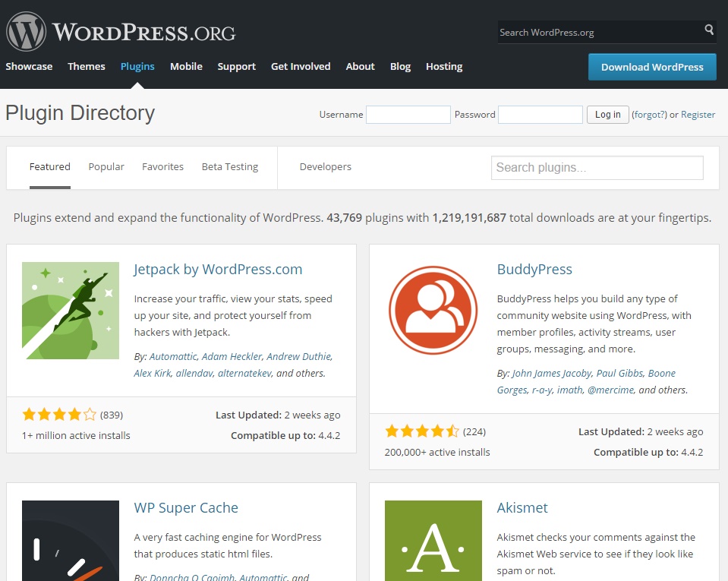Focus the Password input field
Image resolution: width=728 pixels, height=581 pixels.
[x=540, y=114]
